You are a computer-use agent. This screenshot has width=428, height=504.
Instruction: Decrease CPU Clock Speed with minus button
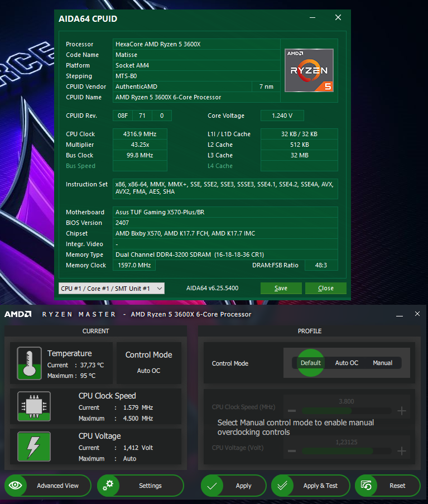click(x=292, y=410)
